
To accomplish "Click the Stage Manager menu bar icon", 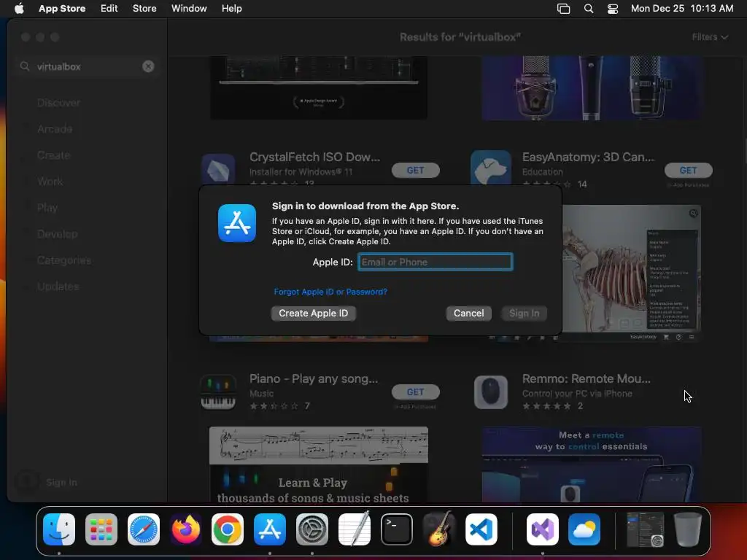I will point(564,9).
